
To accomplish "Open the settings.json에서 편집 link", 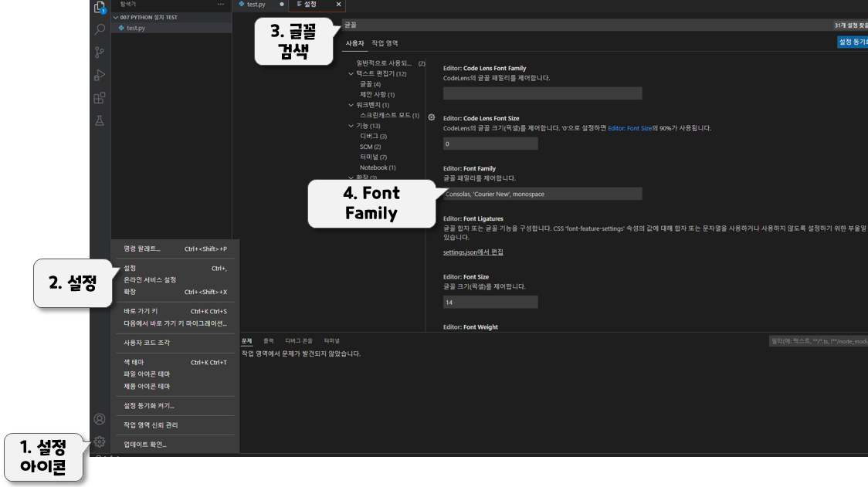I will click(473, 252).
